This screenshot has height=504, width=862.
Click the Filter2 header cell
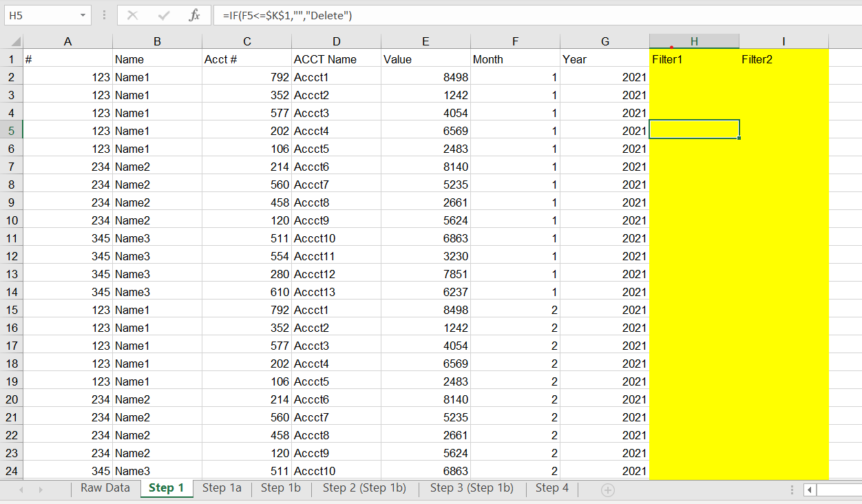(784, 59)
